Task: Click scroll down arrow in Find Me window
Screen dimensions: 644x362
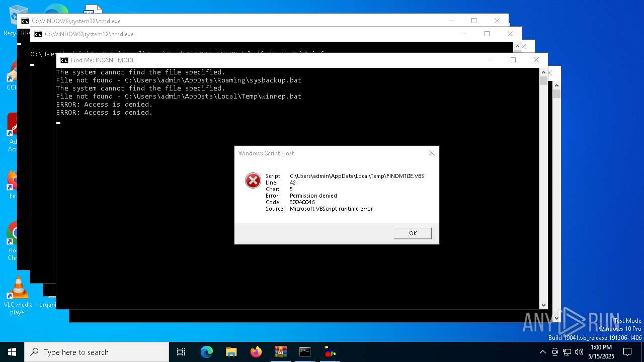Action: [543, 305]
